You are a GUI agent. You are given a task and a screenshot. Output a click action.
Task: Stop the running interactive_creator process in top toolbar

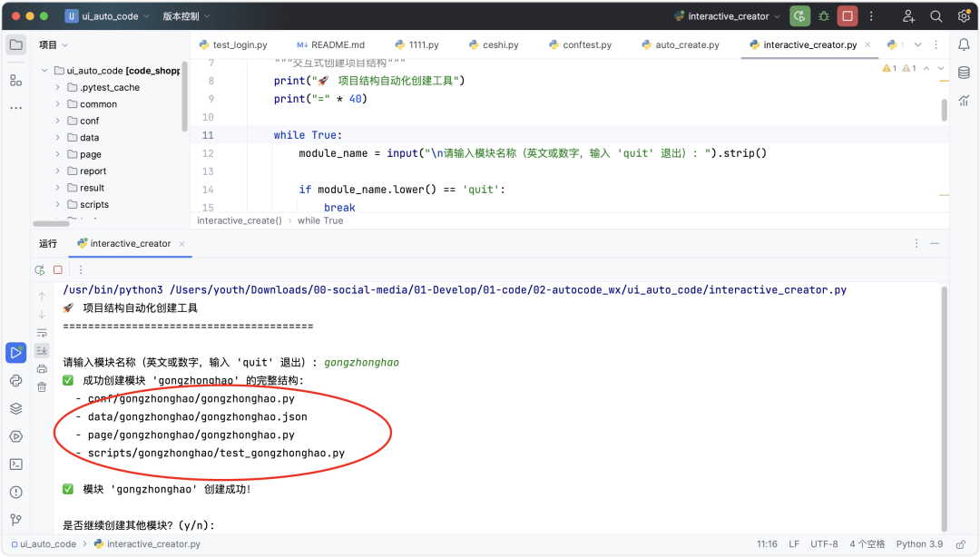tap(848, 16)
